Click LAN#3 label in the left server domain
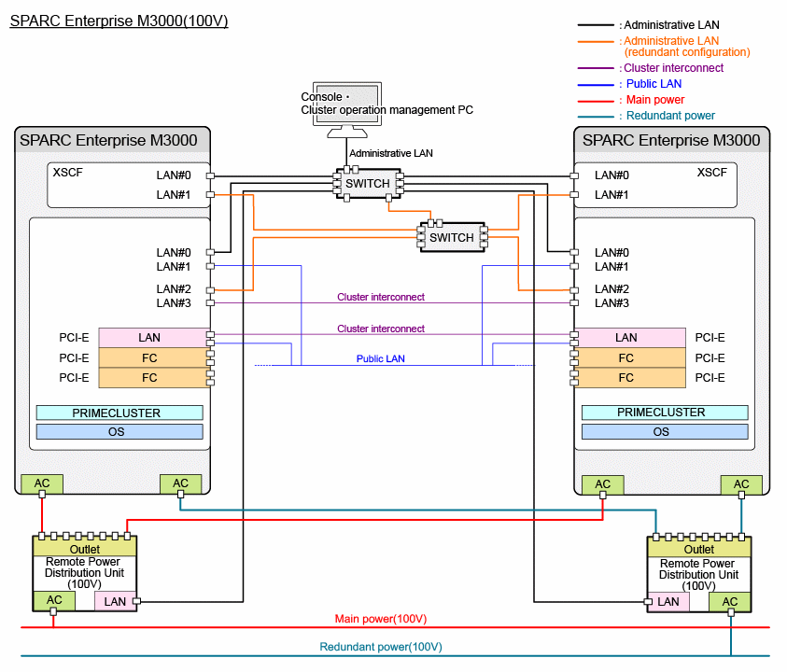 click(x=174, y=303)
